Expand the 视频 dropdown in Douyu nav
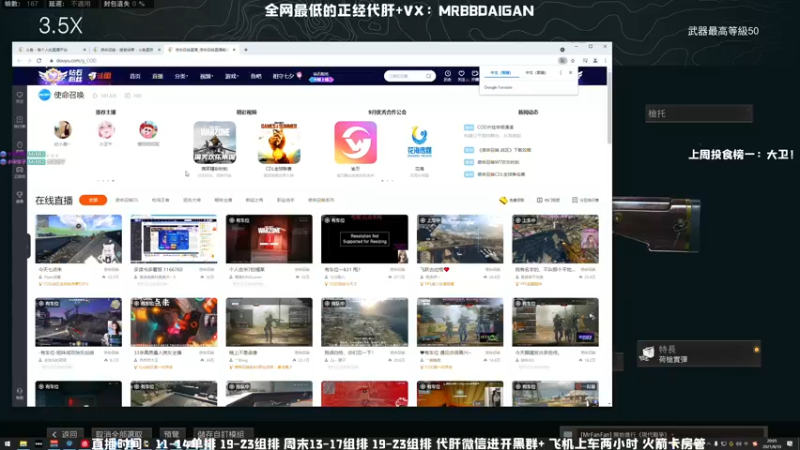Viewport: 800px width, 450px height. (206, 76)
